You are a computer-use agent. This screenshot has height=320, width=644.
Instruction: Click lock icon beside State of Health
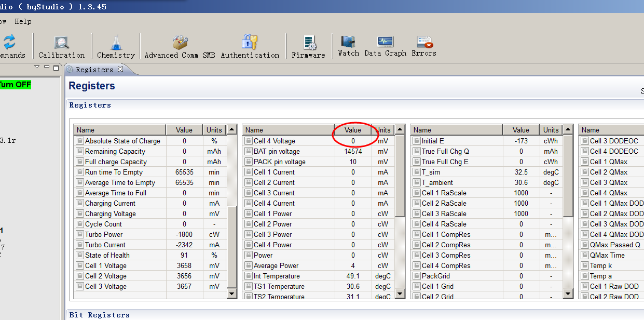pos(79,255)
